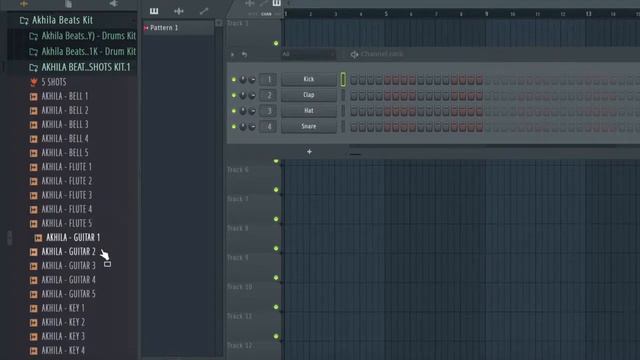Collapse the AKHILA BEAT..SHOTS KIT.1 folder

pos(33,67)
